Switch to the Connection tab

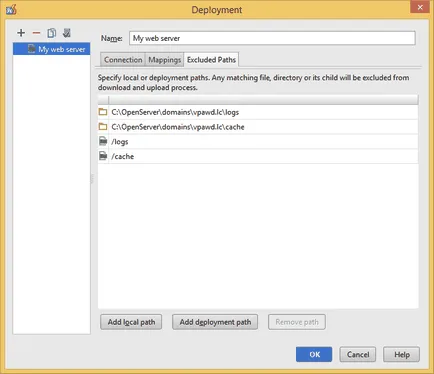tap(123, 60)
